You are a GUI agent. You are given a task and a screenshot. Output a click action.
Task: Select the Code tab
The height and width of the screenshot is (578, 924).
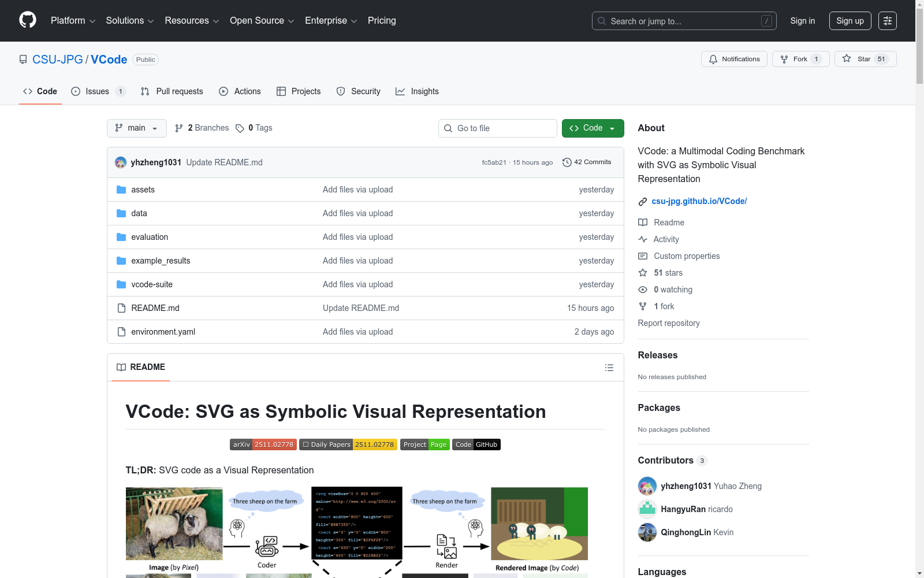click(40, 91)
